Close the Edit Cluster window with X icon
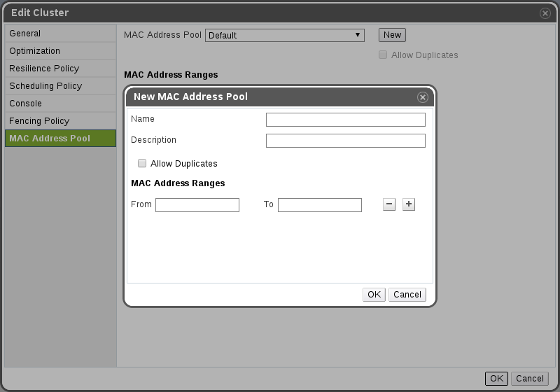 click(x=545, y=13)
